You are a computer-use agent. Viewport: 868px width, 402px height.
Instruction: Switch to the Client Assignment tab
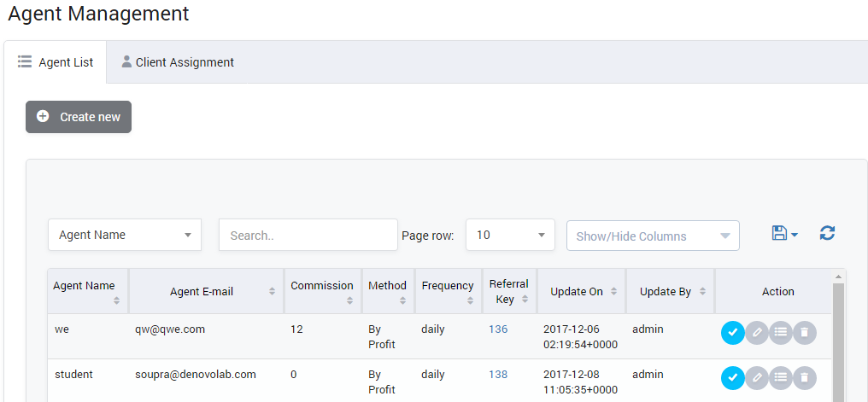(178, 62)
